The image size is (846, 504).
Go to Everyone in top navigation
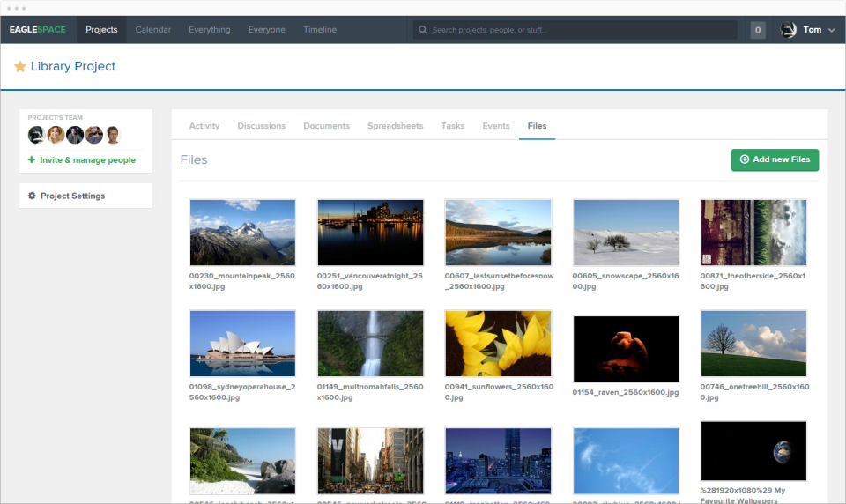click(x=266, y=30)
